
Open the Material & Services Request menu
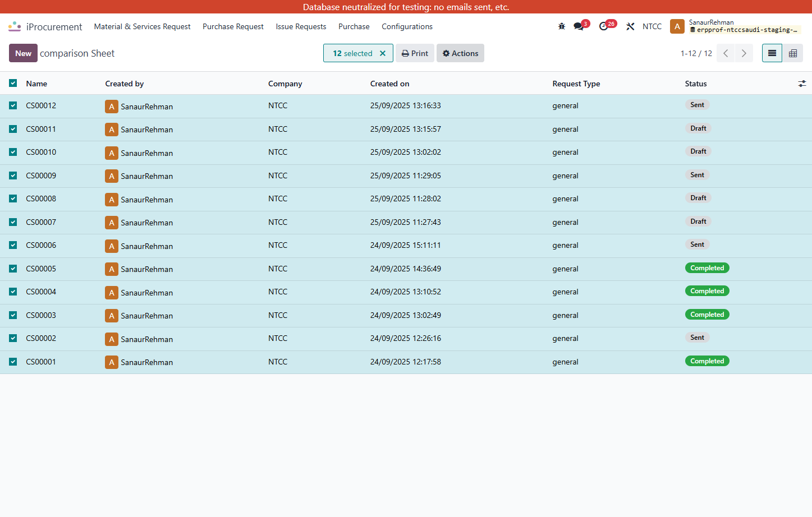[x=142, y=26]
